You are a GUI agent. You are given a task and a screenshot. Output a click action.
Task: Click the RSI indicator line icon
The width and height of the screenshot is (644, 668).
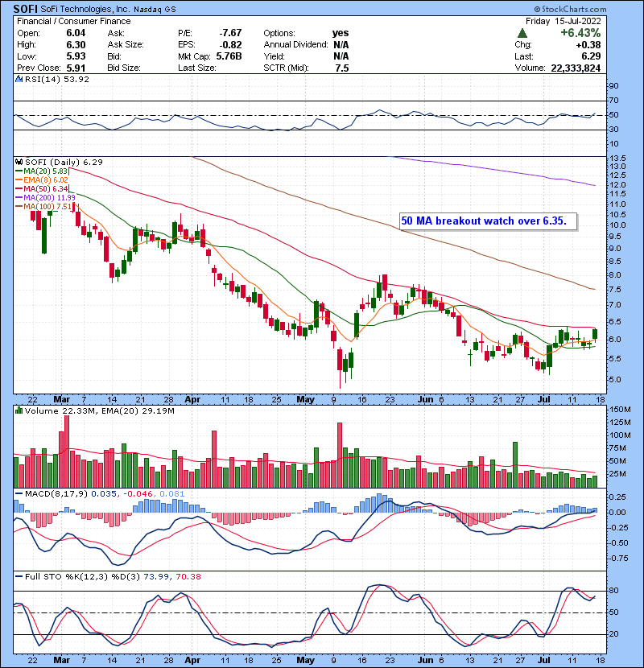pos(19,79)
